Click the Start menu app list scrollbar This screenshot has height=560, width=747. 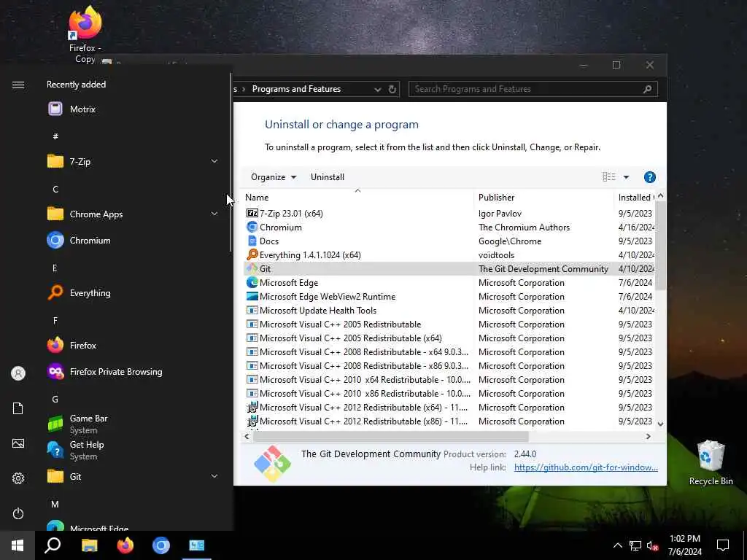[231, 162]
